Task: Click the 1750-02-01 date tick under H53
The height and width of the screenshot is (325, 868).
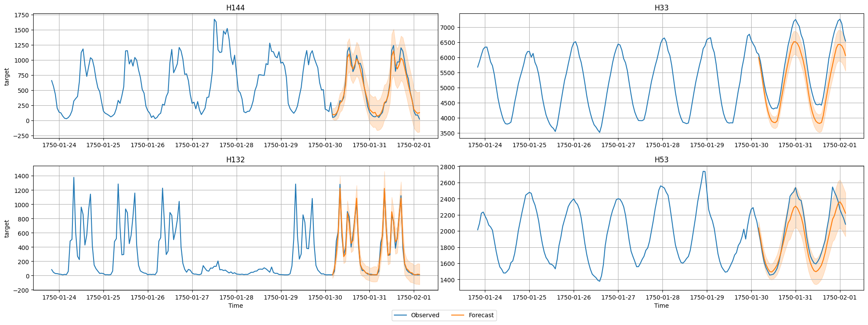Action: coord(840,297)
